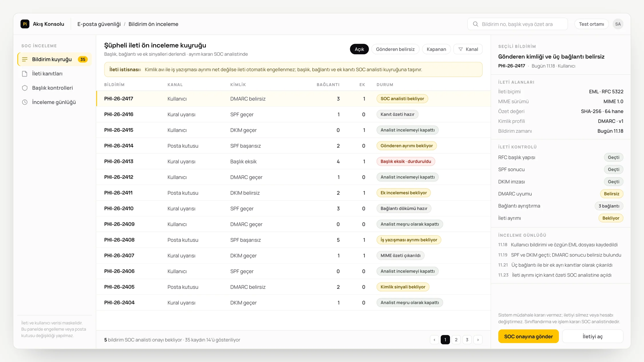
Task: Open Başlık kontrolleri in sidebar
Action: [55, 88]
